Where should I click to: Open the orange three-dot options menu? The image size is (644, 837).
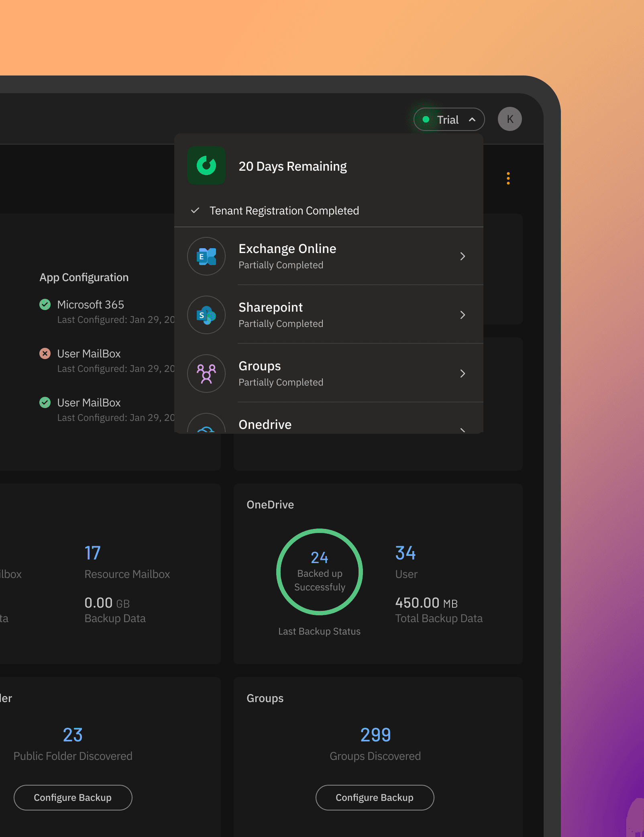508,178
